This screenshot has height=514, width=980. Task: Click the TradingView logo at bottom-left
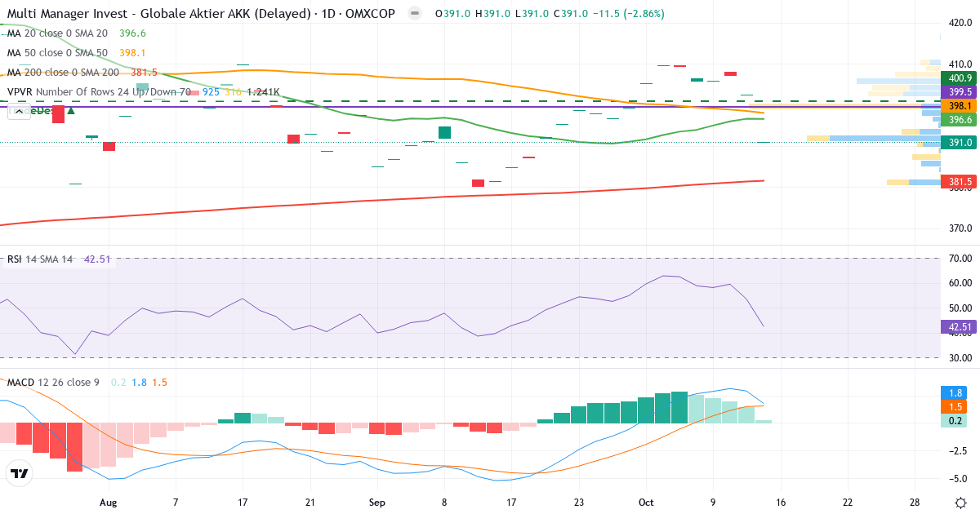(20, 473)
